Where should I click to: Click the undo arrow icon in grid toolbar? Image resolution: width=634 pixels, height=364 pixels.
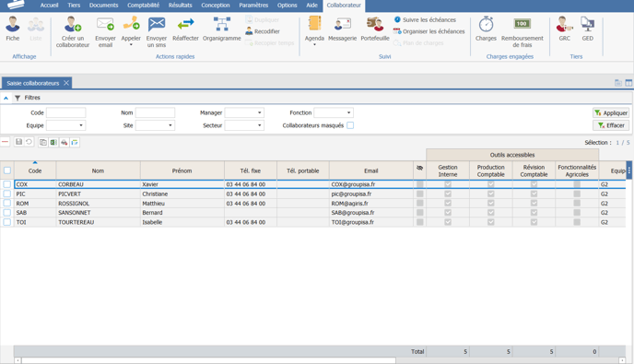click(29, 142)
